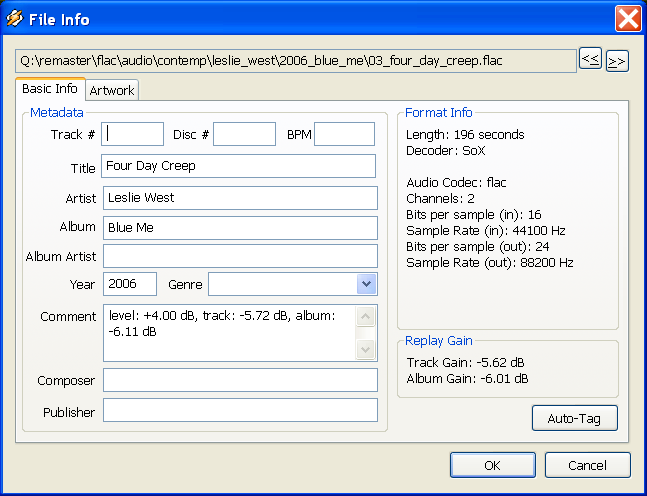Click the BPM text field
Image resolution: width=647 pixels, height=496 pixels.
[344, 134]
